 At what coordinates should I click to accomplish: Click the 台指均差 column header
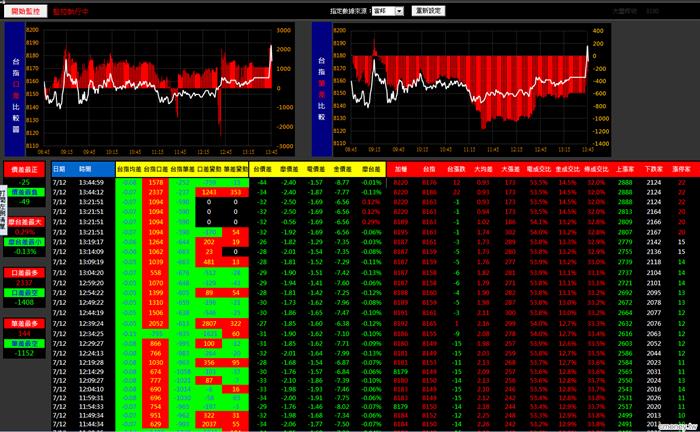click(129, 169)
